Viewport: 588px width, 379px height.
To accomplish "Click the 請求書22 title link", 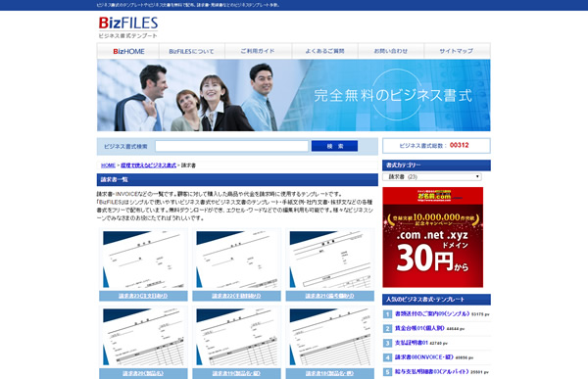I will (x=236, y=296).
